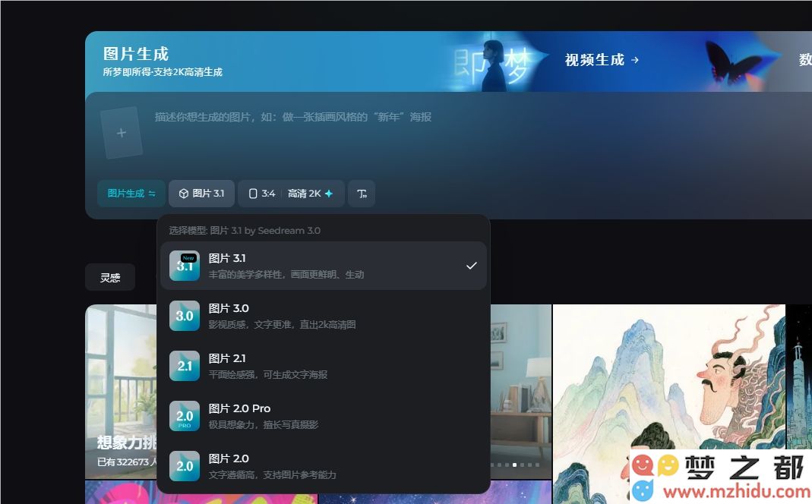
Task: Click the 2.0 PRO model icon
Action: pos(185,416)
